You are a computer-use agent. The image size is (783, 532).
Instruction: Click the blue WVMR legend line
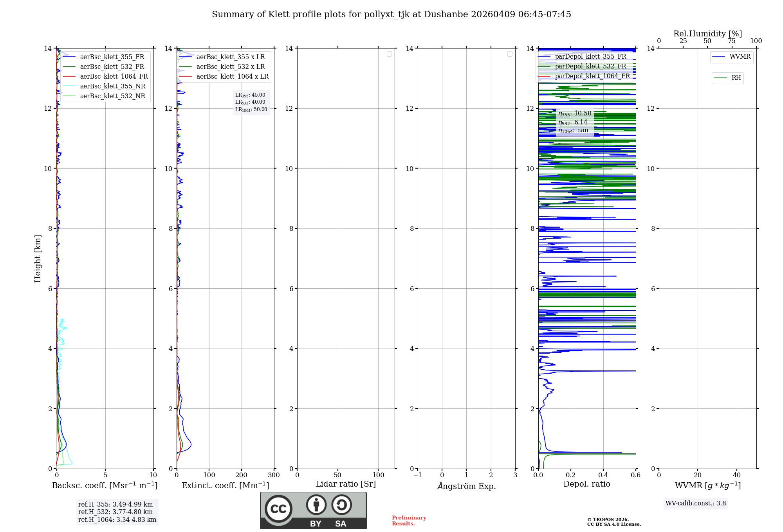pos(719,57)
